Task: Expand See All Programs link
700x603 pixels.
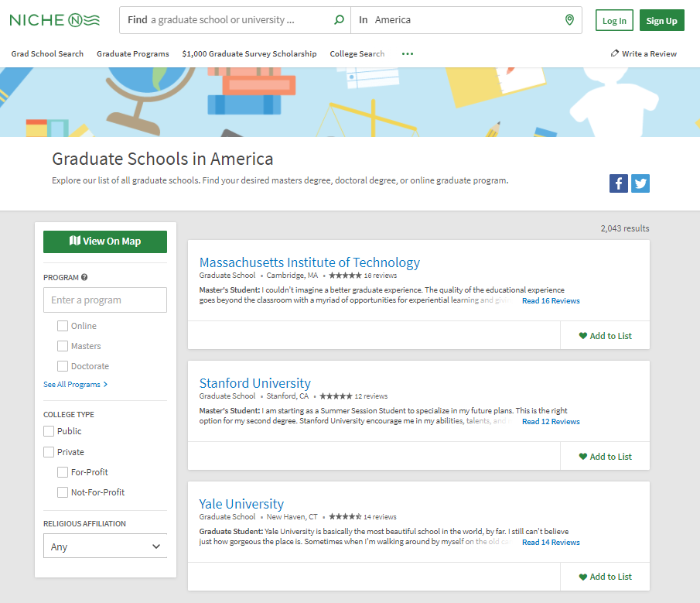Action: (x=76, y=385)
